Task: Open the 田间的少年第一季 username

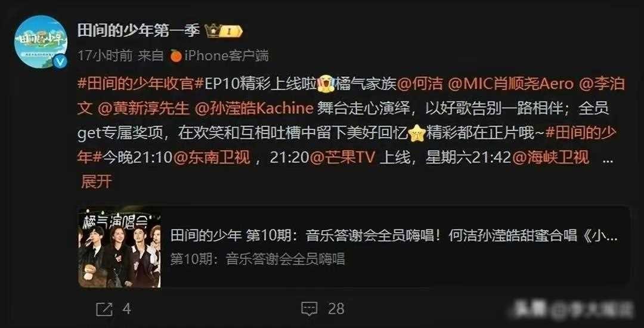Action: click(138, 30)
